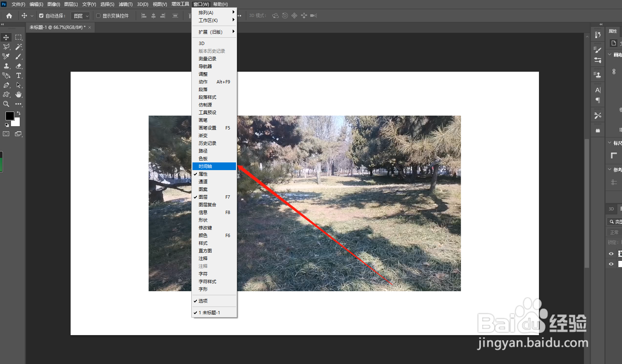Select the Paint Bucket tool
This screenshot has width=622, height=364.
tap(6, 75)
